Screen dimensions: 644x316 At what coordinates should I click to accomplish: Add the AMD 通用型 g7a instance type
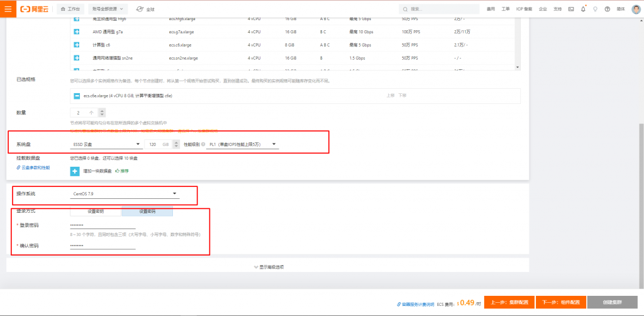[x=76, y=31]
